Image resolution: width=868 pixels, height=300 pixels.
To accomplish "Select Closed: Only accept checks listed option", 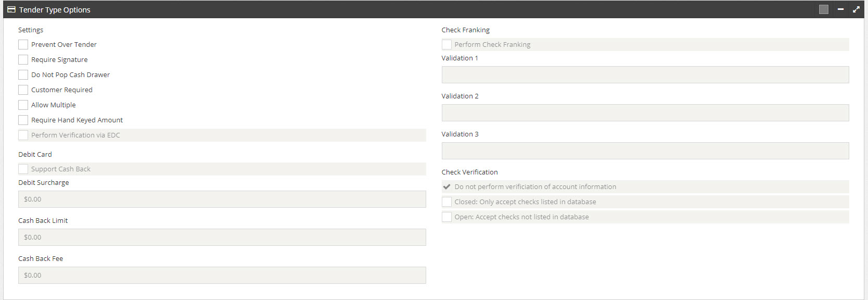I will click(446, 202).
